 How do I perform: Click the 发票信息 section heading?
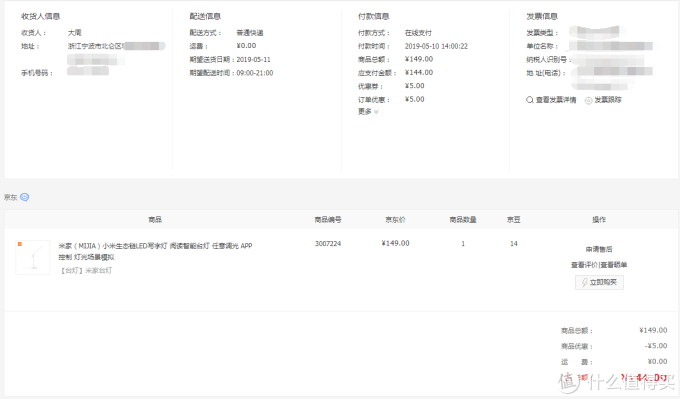click(542, 16)
